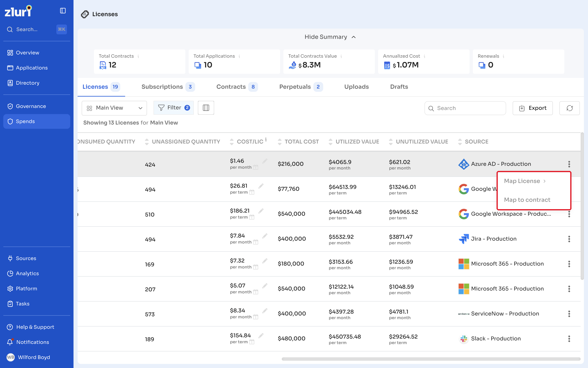
Task: Open row menu for Slack - Production
Action: click(569, 339)
